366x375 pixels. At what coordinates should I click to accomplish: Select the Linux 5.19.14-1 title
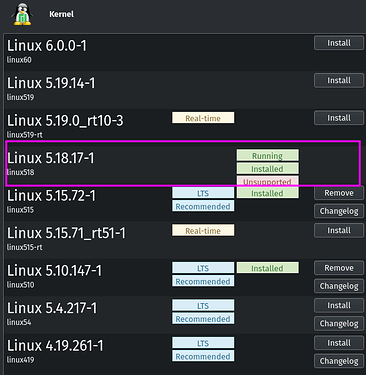coord(51,83)
